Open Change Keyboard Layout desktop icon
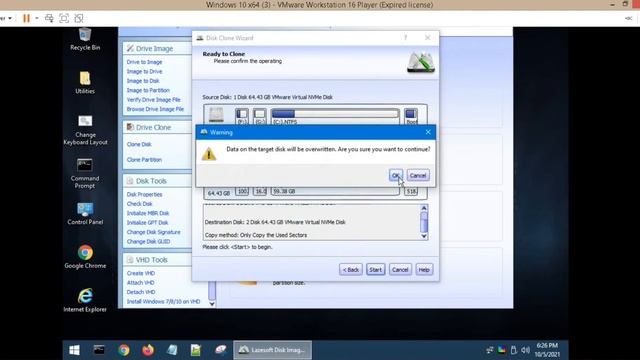Image resolution: width=640 pixels, height=360 pixels. [x=85, y=130]
